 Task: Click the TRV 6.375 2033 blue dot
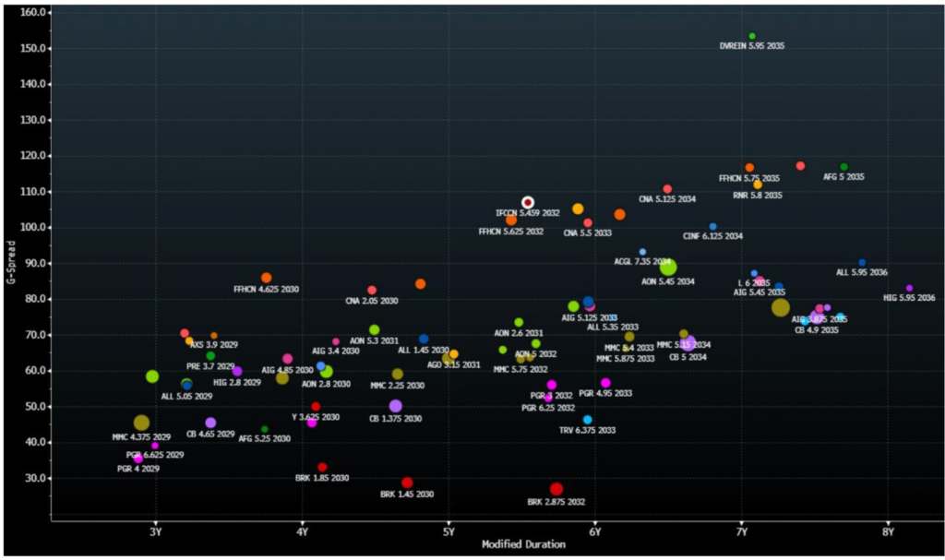(587, 420)
